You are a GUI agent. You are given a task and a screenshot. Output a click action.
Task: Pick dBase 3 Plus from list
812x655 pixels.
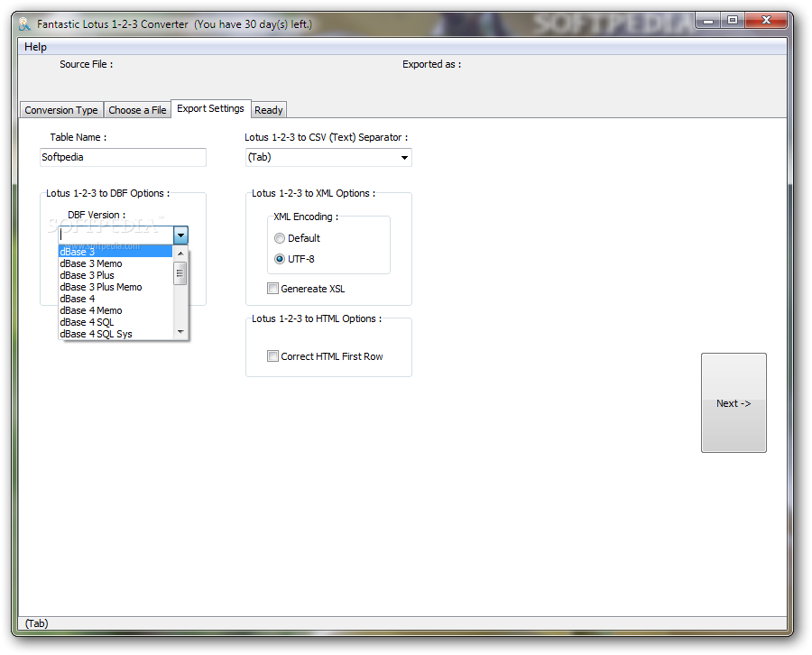(115, 275)
